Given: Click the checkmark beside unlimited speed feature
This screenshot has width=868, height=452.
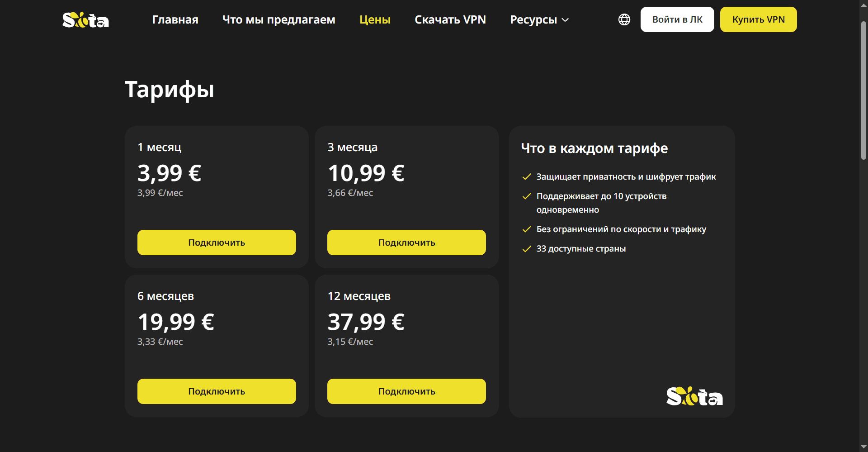Looking at the screenshot, I should [527, 229].
